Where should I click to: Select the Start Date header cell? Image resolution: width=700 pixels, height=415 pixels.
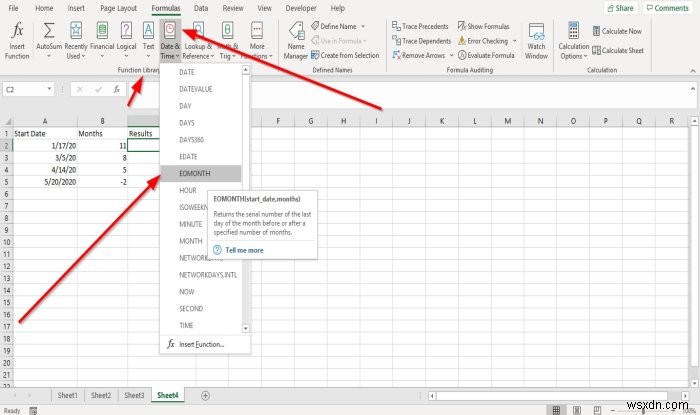45,133
